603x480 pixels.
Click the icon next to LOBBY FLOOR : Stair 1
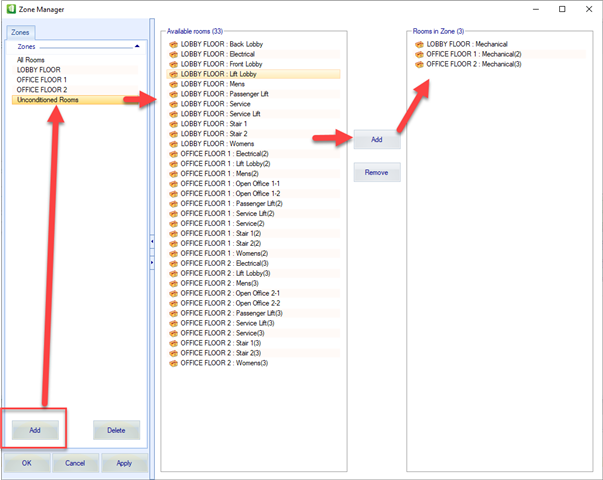(x=173, y=124)
